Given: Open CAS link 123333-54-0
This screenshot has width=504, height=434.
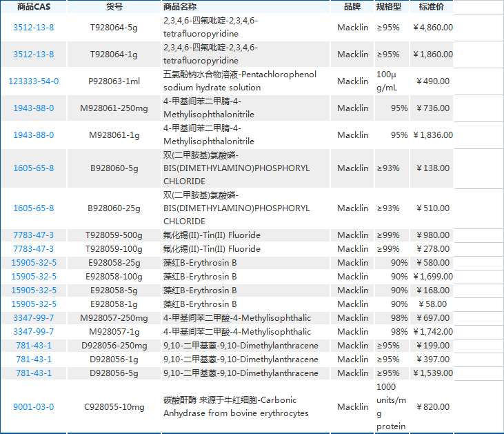Looking at the screenshot, I should 33,81.
